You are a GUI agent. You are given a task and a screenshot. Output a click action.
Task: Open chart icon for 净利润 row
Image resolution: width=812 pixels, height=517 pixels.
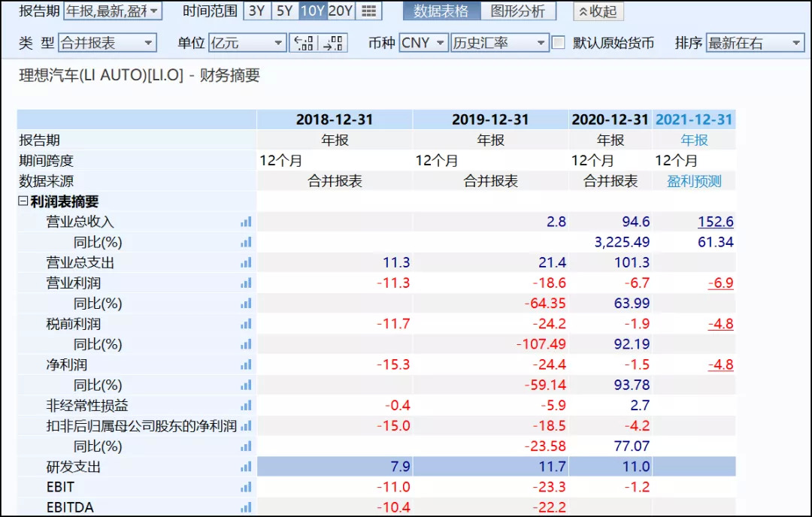pos(246,365)
